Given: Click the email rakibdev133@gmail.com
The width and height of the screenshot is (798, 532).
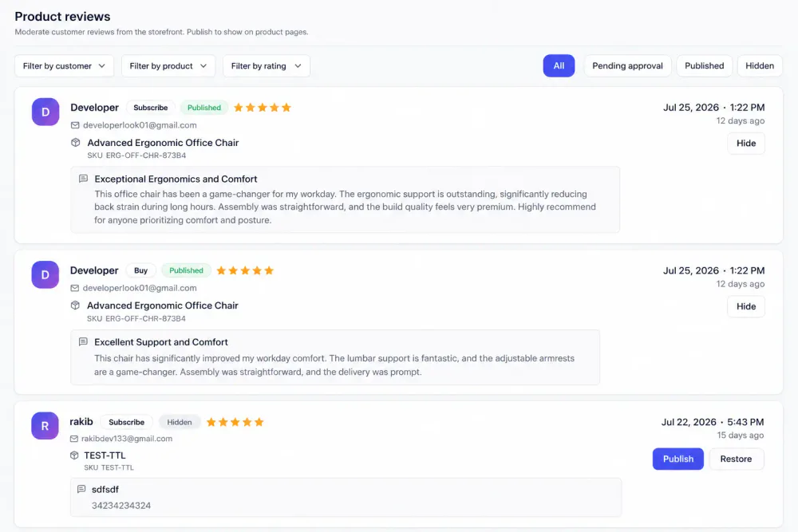Looking at the screenshot, I should click(127, 439).
